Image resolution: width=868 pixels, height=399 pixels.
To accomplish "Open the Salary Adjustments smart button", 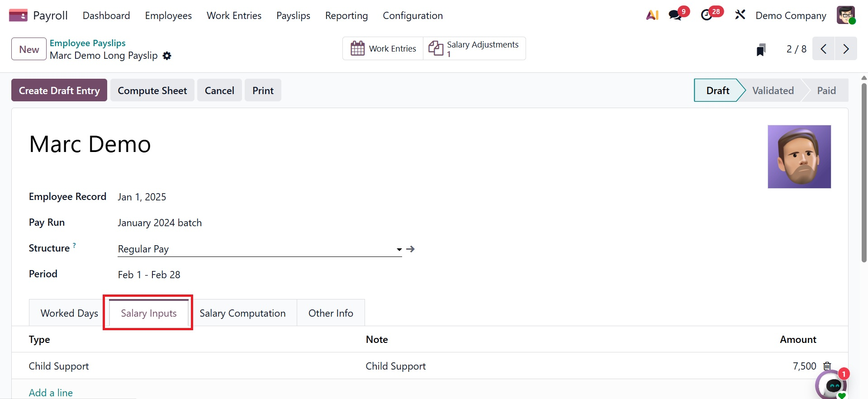I will (x=474, y=48).
